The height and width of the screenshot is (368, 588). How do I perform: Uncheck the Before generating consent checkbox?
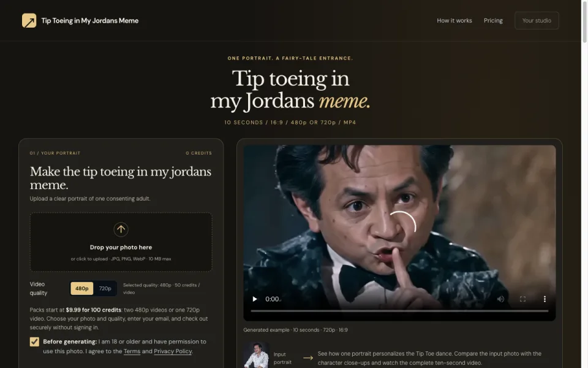34,342
